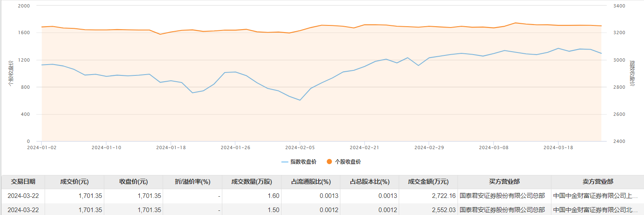This screenshot has width=644, height=215.
Task: Toggle the 个股收盘价 legend series
Action: point(344,162)
